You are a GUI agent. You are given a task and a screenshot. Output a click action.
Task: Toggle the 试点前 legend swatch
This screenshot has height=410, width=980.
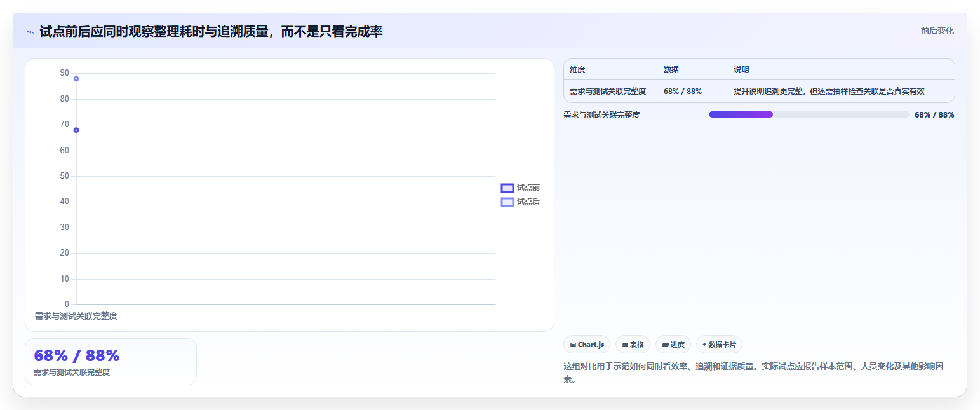[507, 188]
